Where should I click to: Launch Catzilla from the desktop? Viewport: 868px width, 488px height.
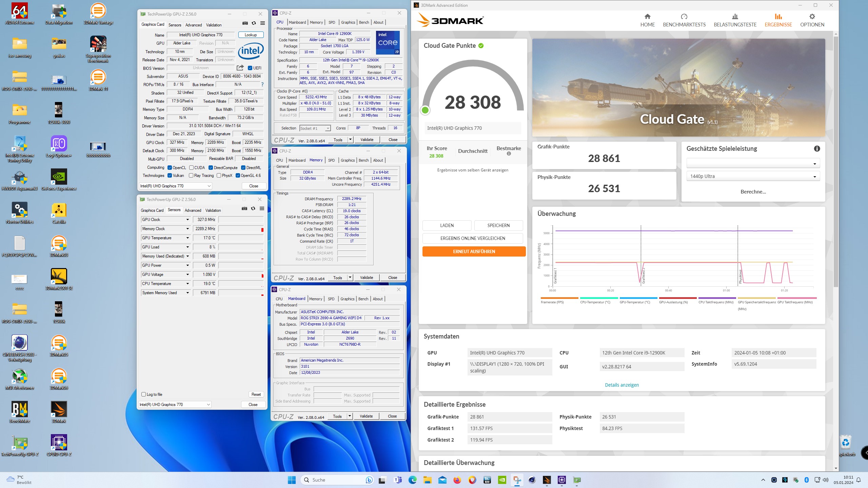(x=59, y=213)
